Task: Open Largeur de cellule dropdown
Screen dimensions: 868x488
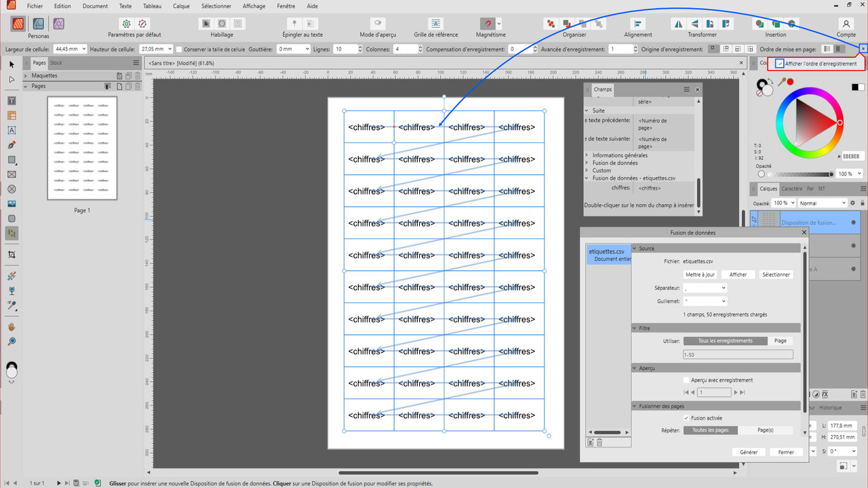Action: [x=83, y=49]
